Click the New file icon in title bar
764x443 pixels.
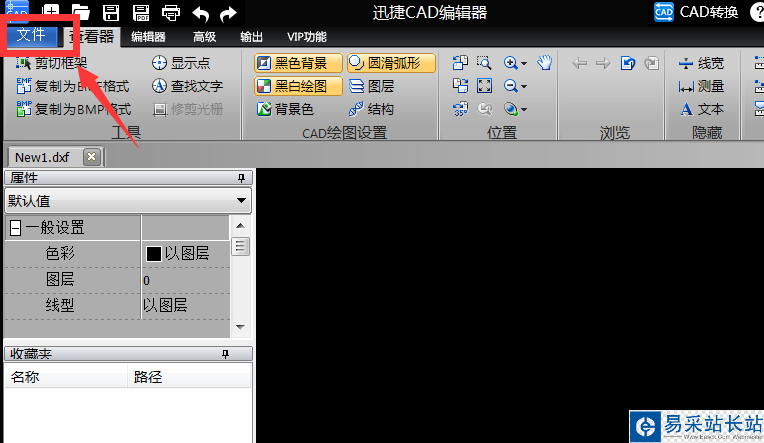[51, 12]
